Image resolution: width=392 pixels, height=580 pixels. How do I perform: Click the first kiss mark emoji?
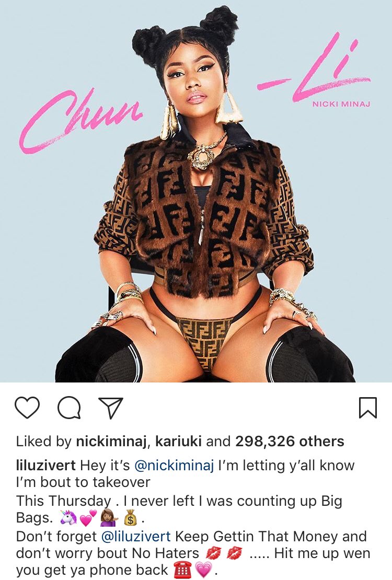(213, 553)
